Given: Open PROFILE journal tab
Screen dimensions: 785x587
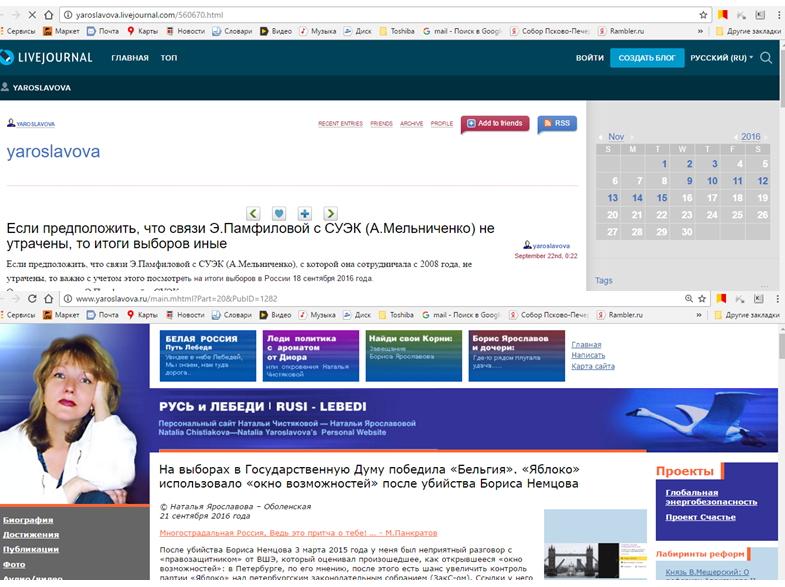Looking at the screenshot, I should pyautogui.click(x=442, y=124).
